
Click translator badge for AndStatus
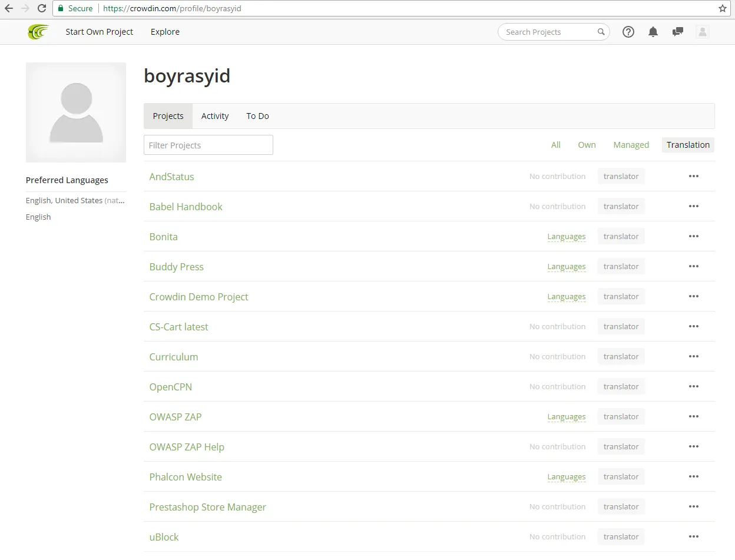pyautogui.click(x=621, y=176)
